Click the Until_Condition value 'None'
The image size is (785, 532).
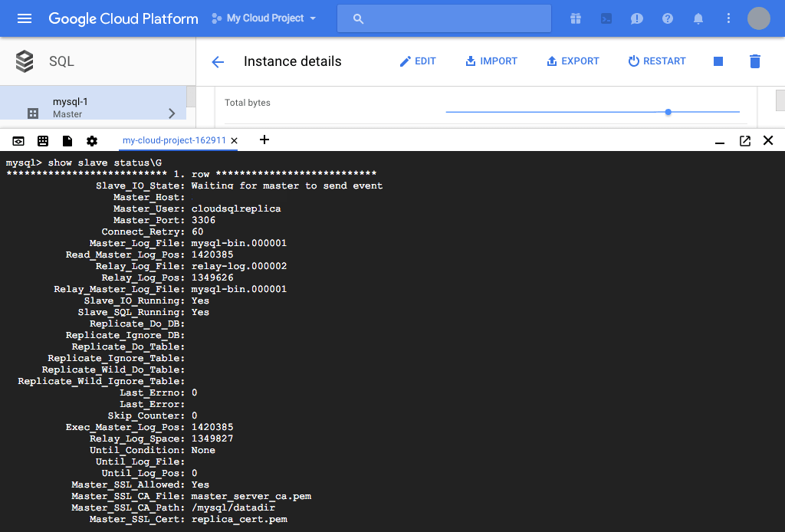pos(203,451)
